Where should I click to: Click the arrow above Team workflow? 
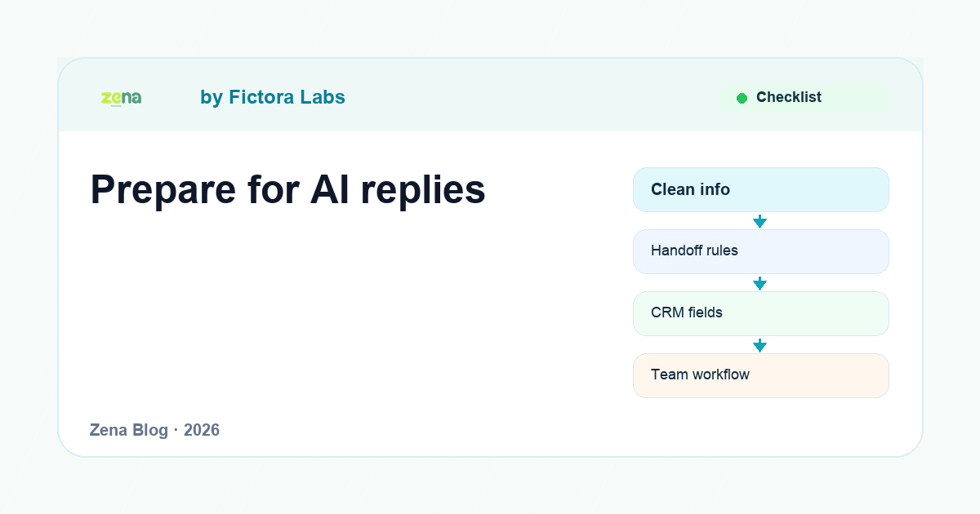(759, 345)
